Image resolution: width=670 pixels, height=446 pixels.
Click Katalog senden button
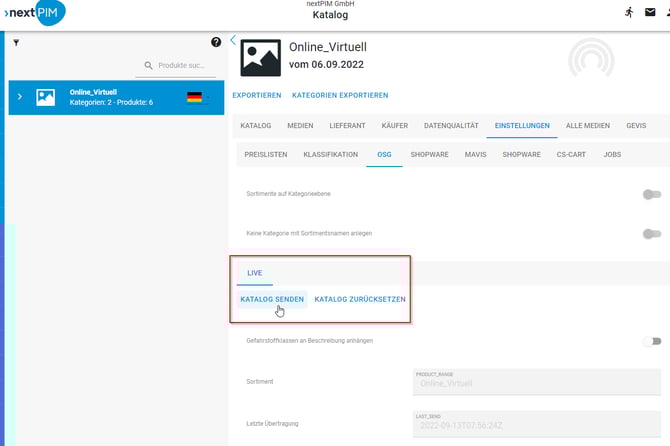pyautogui.click(x=272, y=299)
